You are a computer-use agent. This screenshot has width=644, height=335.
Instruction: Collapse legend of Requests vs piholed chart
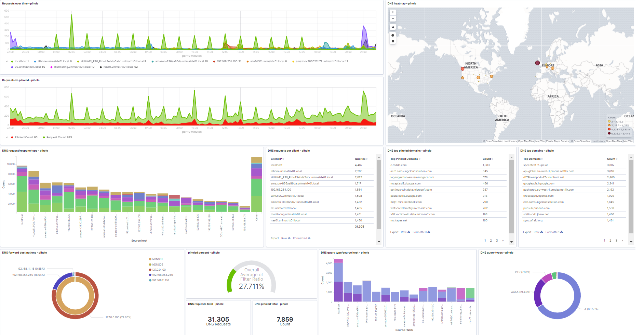pyautogui.click(x=7, y=137)
